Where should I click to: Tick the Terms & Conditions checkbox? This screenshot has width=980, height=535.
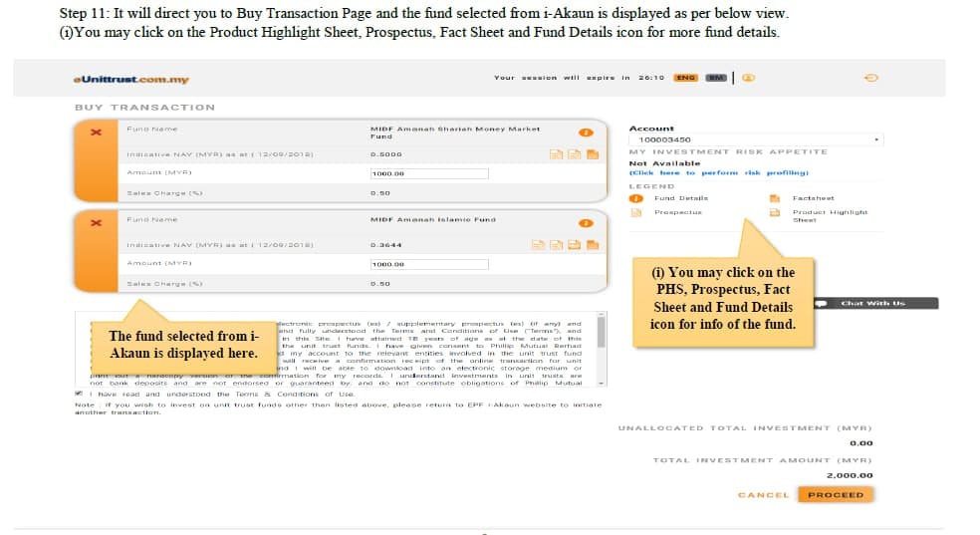79,394
